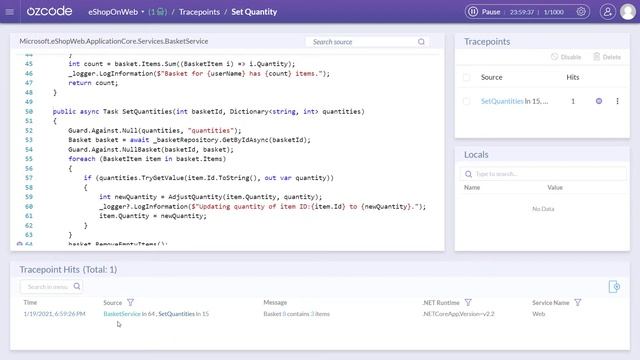Click the export hits icon
The image size is (640, 360).
[x=614, y=287]
